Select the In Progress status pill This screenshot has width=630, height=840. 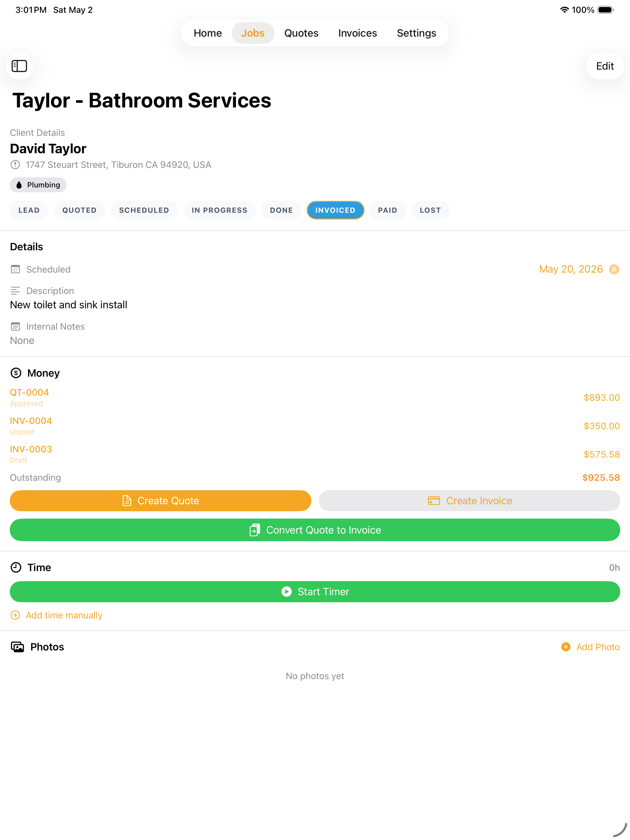pyautogui.click(x=219, y=210)
